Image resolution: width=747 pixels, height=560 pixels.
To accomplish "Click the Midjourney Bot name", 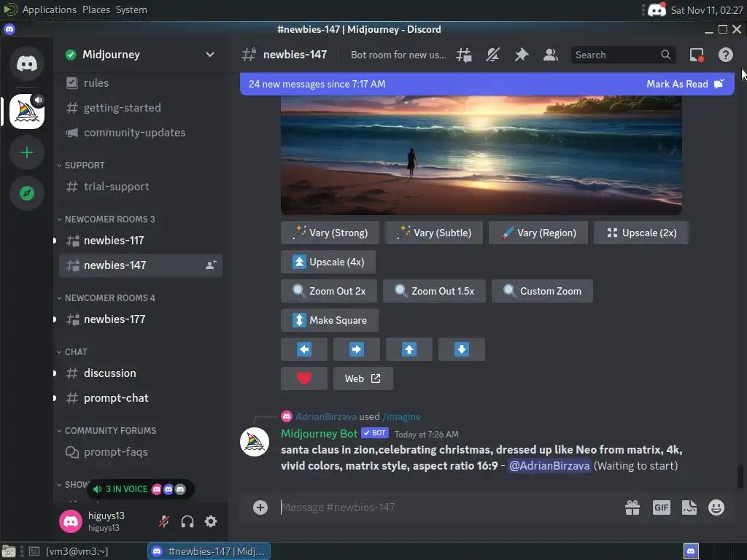I will click(320, 434).
